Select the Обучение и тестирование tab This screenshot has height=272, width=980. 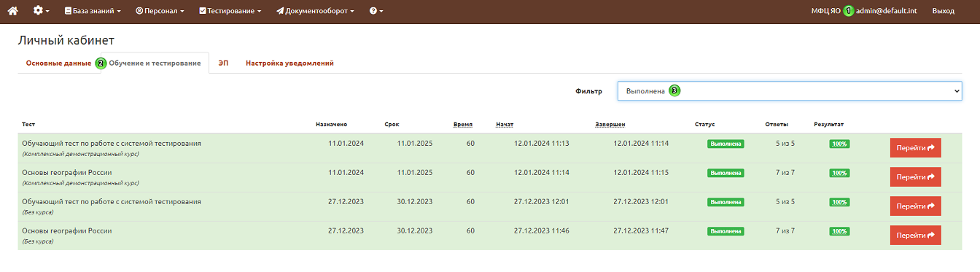coord(155,63)
